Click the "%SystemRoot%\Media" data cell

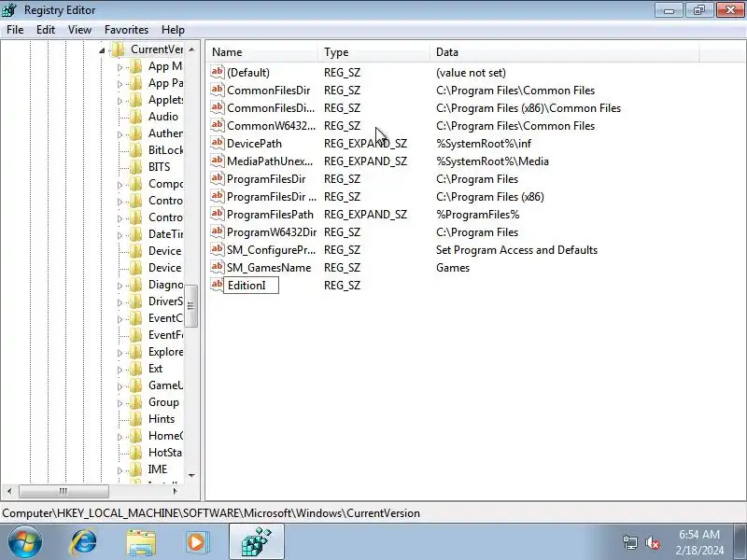(x=492, y=161)
